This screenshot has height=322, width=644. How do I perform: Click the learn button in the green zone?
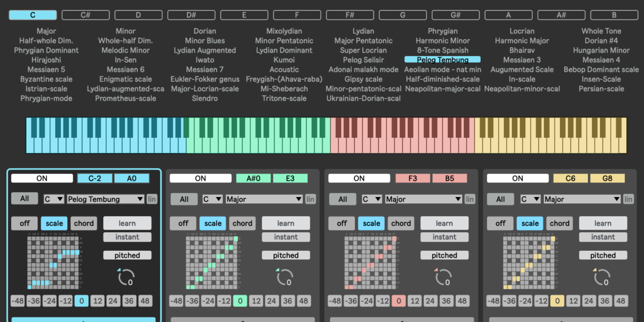pos(286,223)
